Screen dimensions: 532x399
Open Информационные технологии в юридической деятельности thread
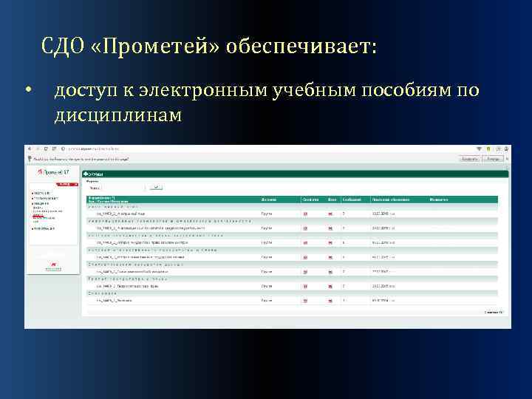(x=151, y=228)
